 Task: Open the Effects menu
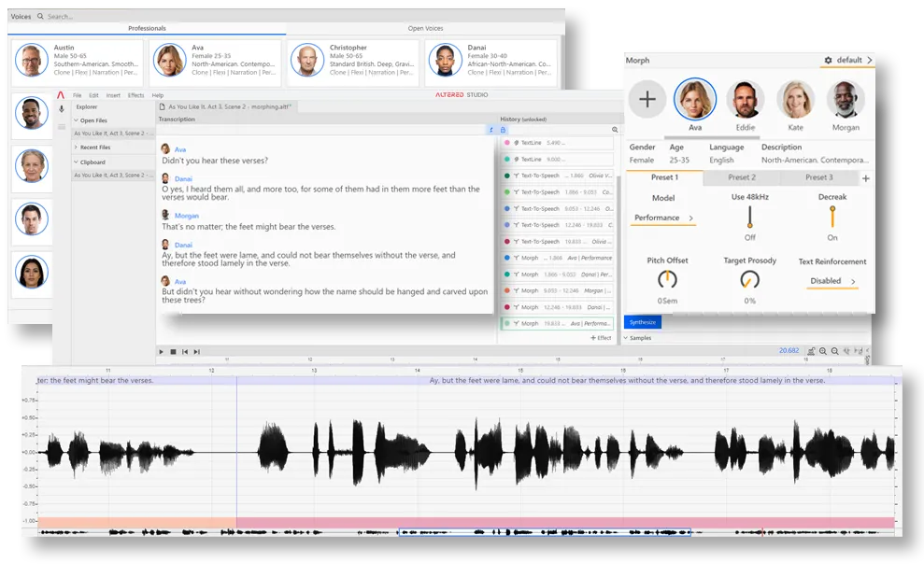(136, 95)
